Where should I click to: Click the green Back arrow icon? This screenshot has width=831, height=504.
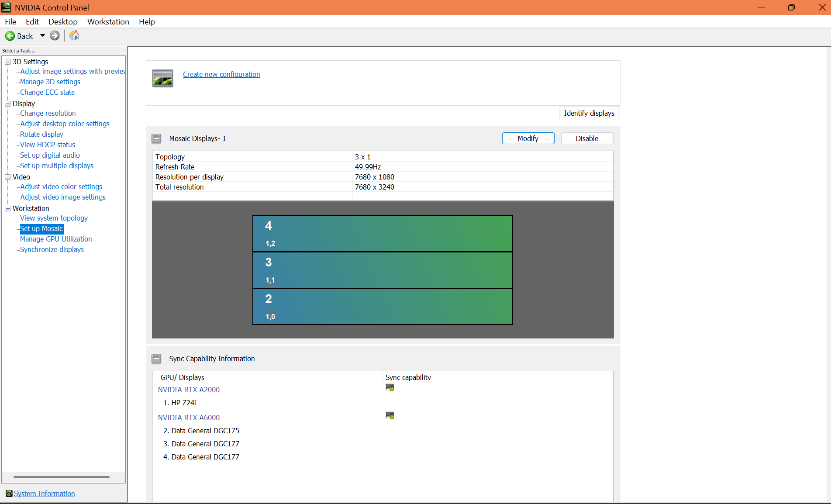click(x=10, y=36)
